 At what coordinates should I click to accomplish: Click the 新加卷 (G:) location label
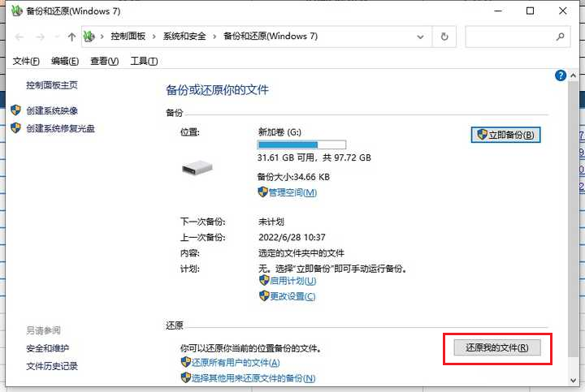click(279, 132)
